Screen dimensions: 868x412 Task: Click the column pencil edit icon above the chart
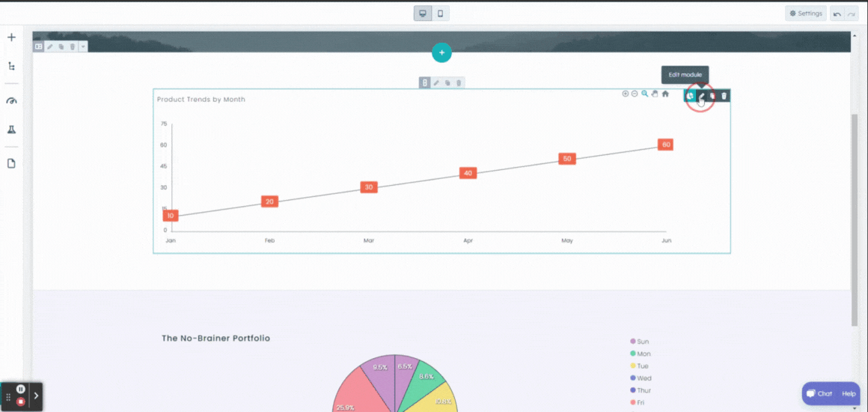[x=436, y=82]
